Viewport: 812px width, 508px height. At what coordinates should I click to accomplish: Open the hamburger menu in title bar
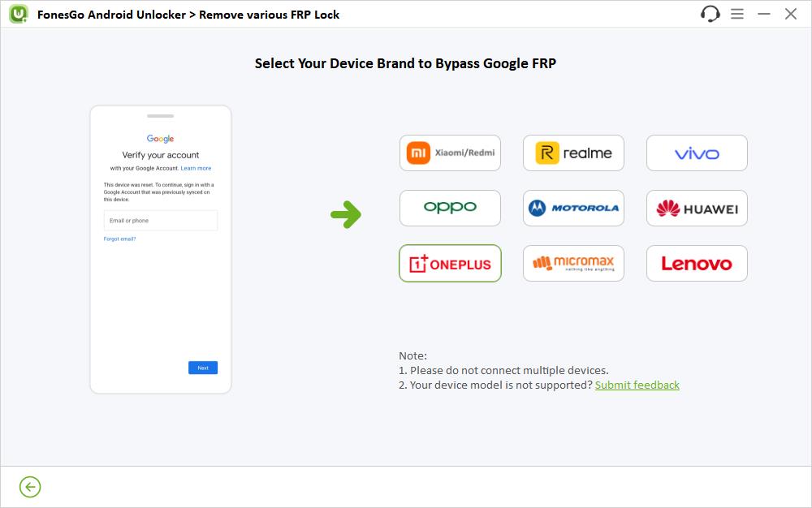(737, 14)
